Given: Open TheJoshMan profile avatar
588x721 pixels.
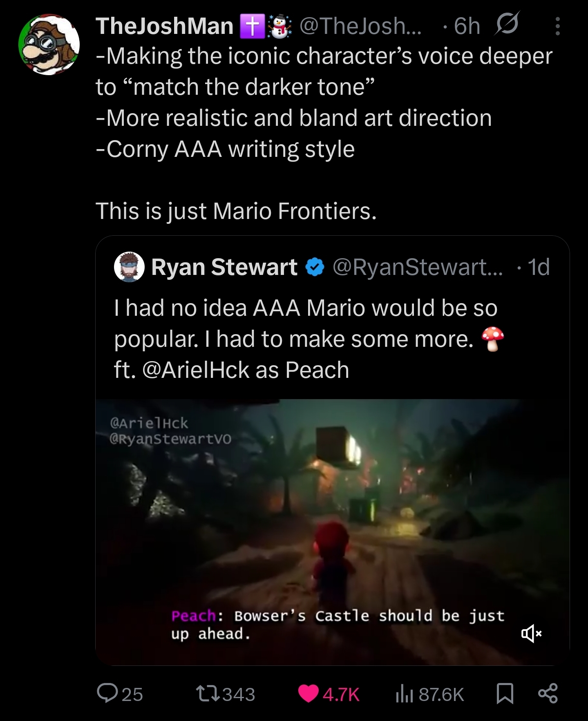Looking at the screenshot, I should click(x=49, y=45).
